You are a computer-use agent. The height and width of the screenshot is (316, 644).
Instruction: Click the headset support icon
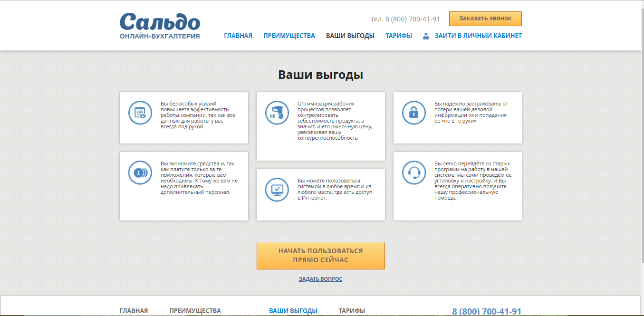(414, 173)
